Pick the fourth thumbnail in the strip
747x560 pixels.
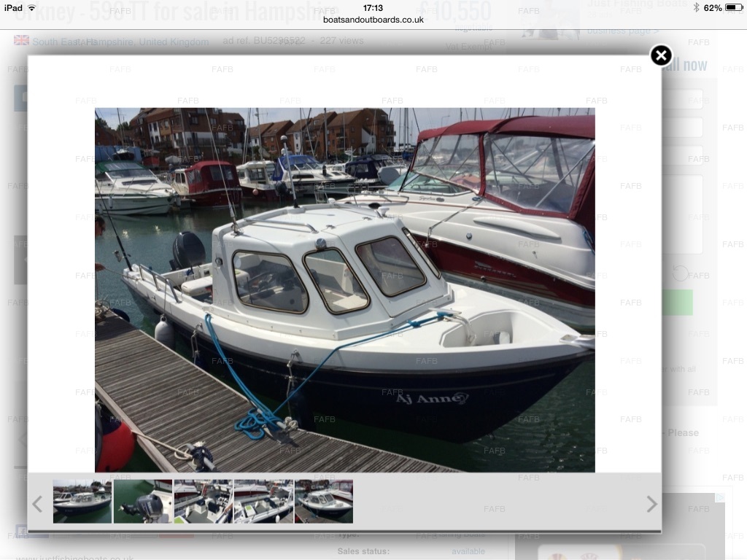coord(263,502)
